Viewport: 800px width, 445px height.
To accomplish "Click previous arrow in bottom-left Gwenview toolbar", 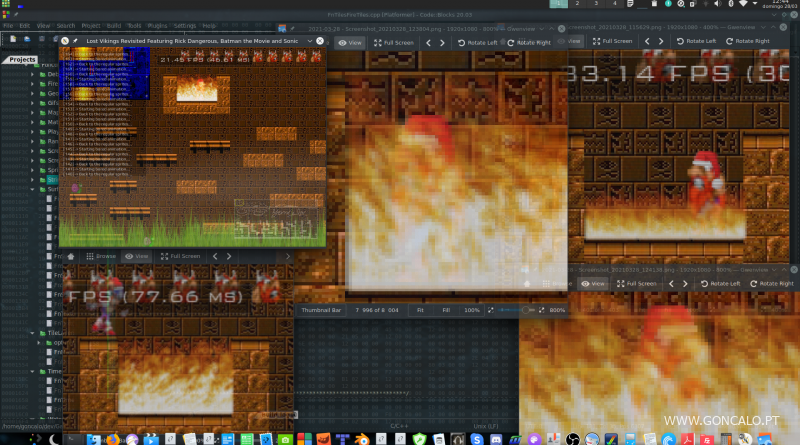I will click(x=215, y=256).
